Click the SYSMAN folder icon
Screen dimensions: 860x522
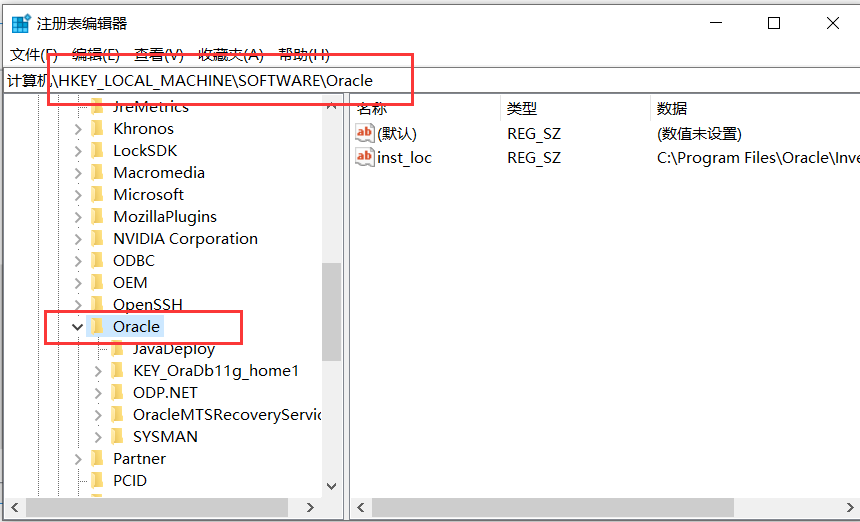[117, 436]
